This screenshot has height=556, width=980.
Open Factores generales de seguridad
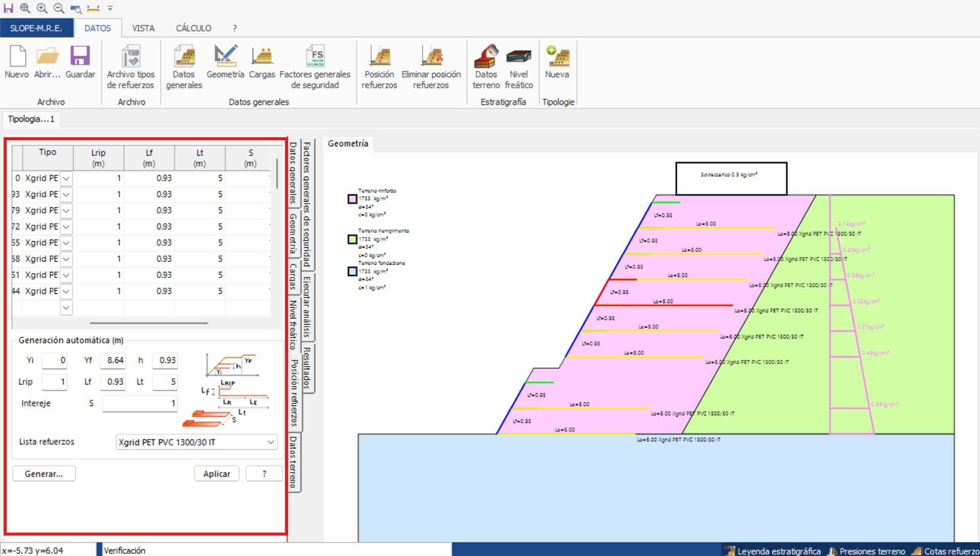(x=315, y=57)
